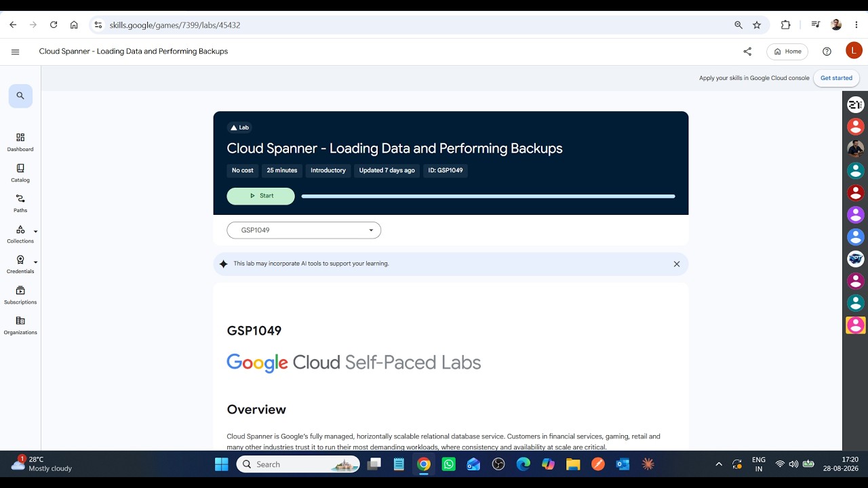Click the 'ID: GSP1049' tag
The width and height of the screenshot is (868, 488).
(446, 171)
